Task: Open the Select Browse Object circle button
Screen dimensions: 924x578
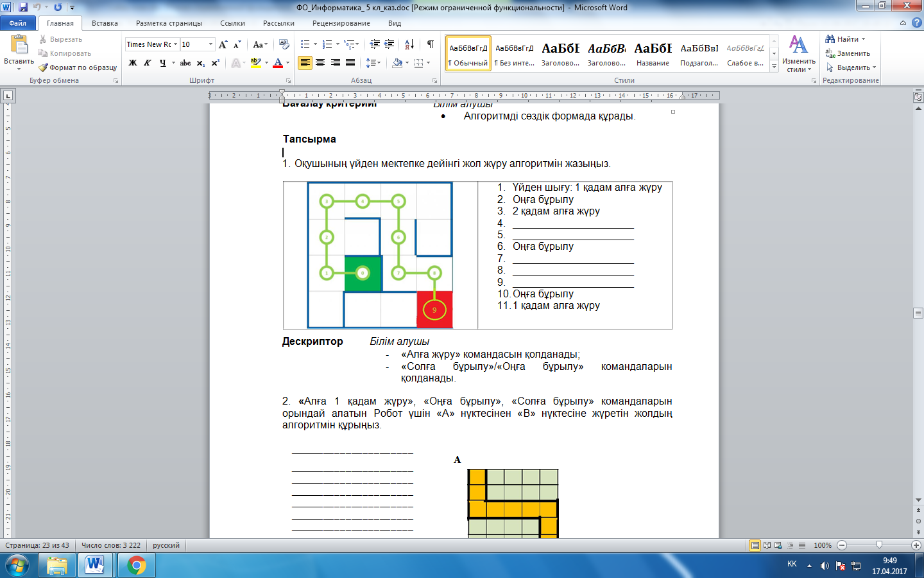Action: [918, 521]
